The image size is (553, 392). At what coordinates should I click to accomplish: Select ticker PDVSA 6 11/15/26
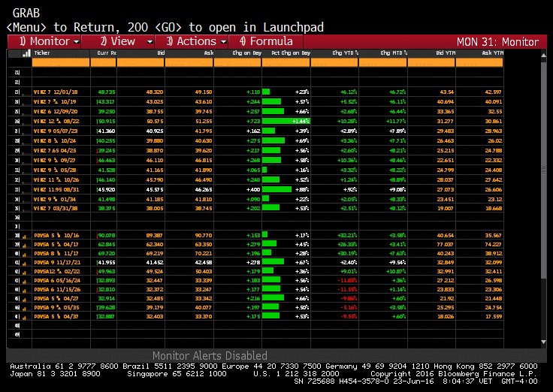pos(57,289)
